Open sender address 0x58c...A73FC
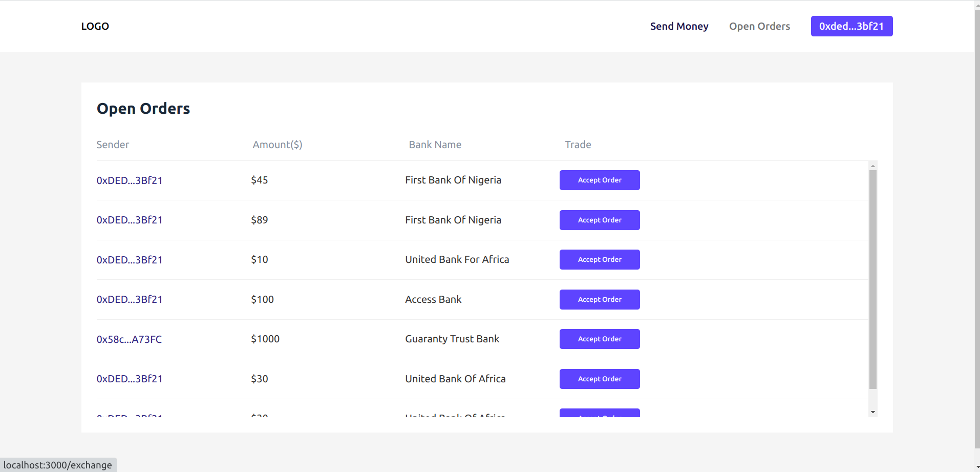The image size is (980, 472). (x=129, y=339)
